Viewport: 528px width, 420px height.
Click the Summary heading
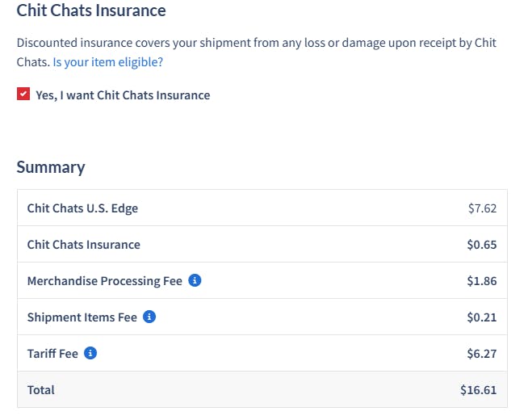coord(51,167)
